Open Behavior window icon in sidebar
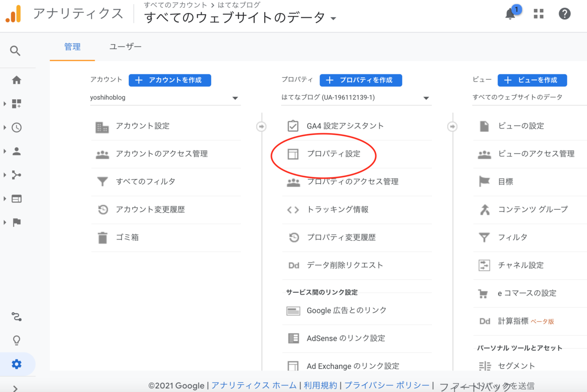Image resolution: width=587 pixels, height=392 pixels. [x=17, y=199]
